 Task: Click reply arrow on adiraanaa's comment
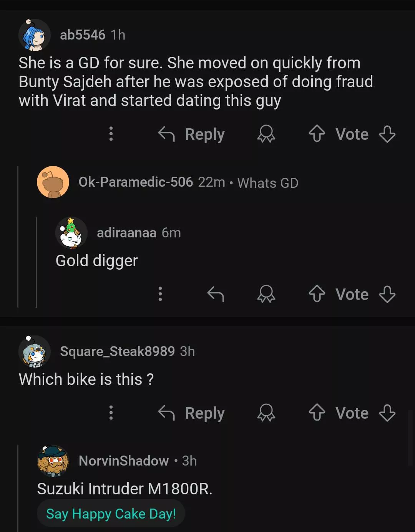click(x=216, y=294)
